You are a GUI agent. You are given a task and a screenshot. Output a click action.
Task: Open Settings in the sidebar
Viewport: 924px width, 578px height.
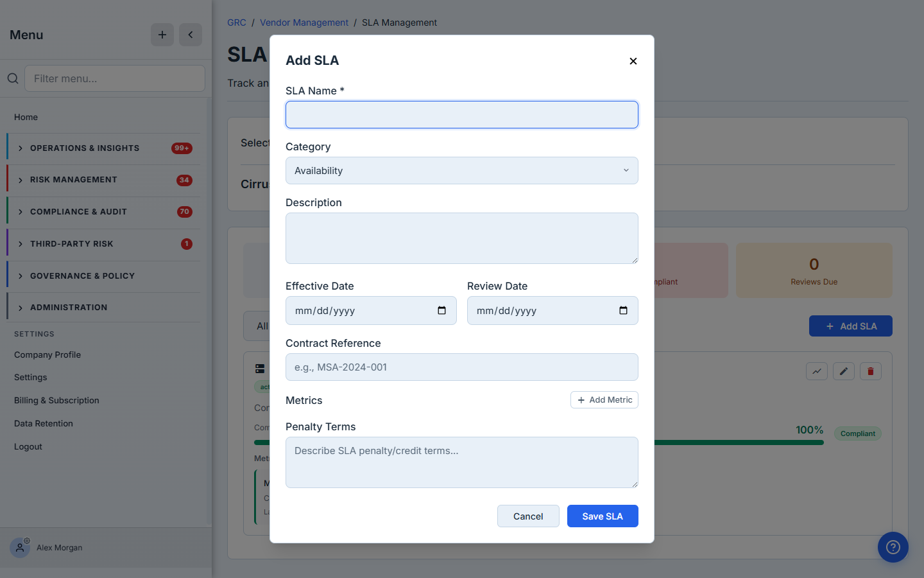coord(31,377)
